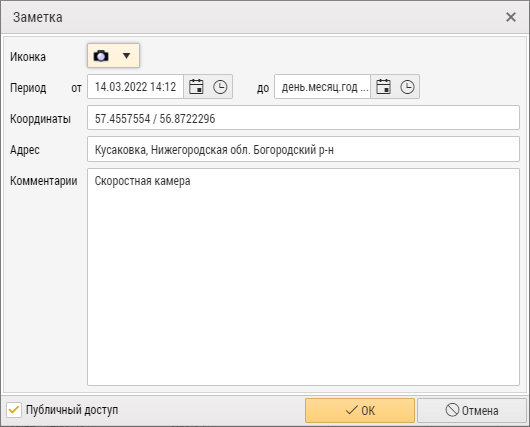The width and height of the screenshot is (530, 427).
Task: Click the empty end date field день.месяц.год
Action: point(322,87)
